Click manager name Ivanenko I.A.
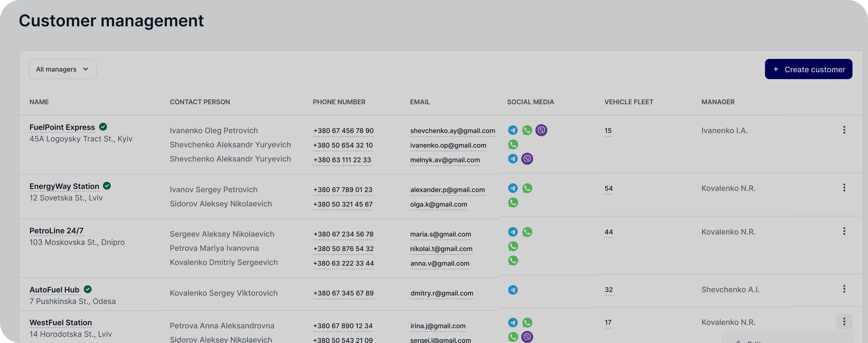Image resolution: width=868 pixels, height=343 pixels. pos(725,131)
